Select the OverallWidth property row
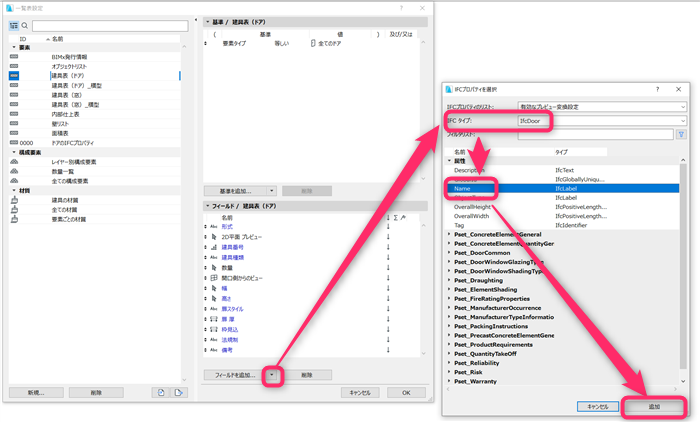The image size is (700, 422). [562, 216]
